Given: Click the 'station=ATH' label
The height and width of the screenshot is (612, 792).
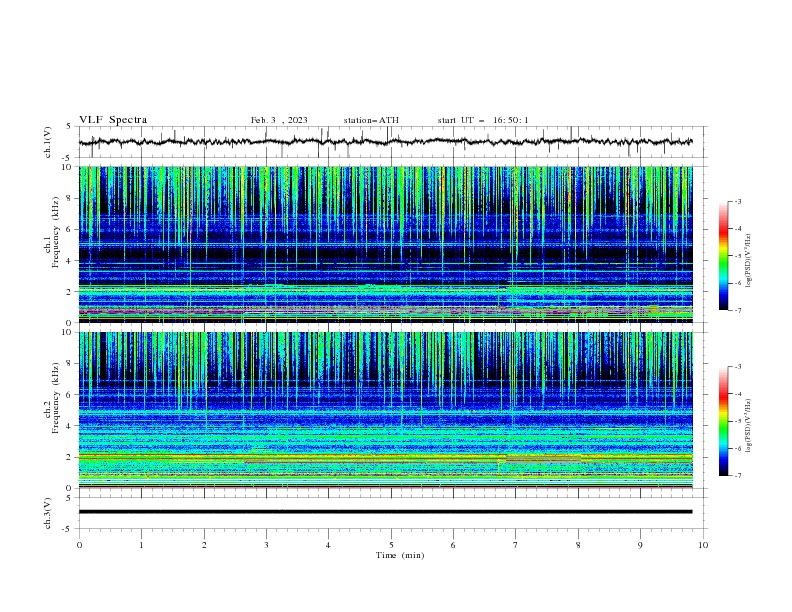Looking at the screenshot, I should click(371, 120).
